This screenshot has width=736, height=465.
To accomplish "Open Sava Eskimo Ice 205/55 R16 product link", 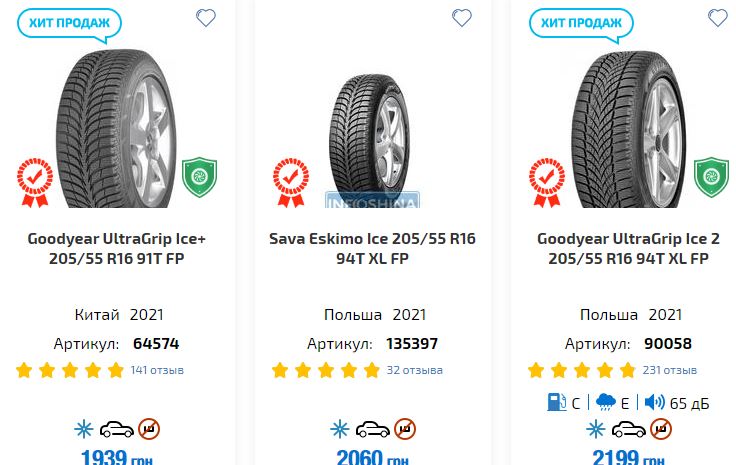I will 373,248.
